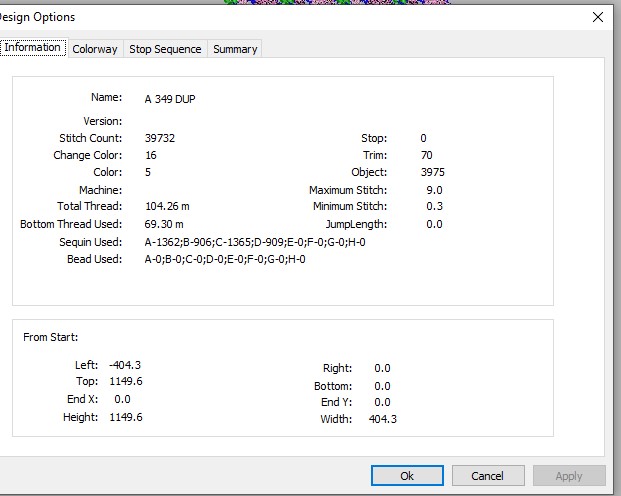The height and width of the screenshot is (496, 621).
Task: Click the Width value 404.3
Action: pyautogui.click(x=383, y=419)
